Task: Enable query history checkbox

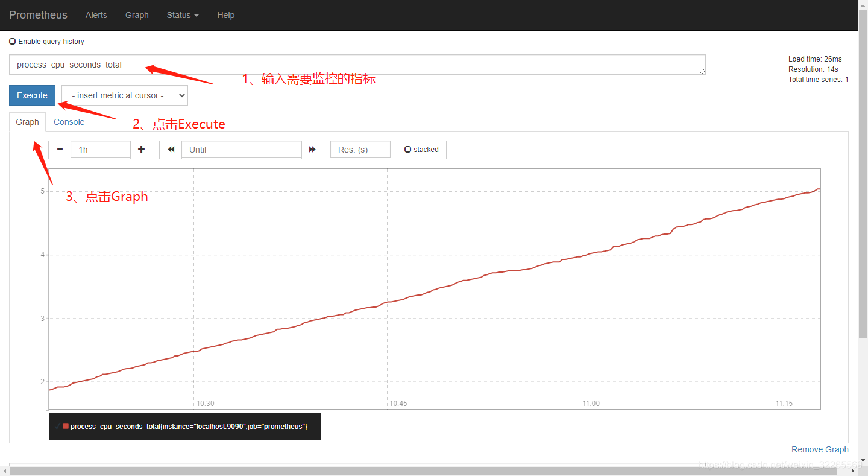Action: pyautogui.click(x=13, y=42)
